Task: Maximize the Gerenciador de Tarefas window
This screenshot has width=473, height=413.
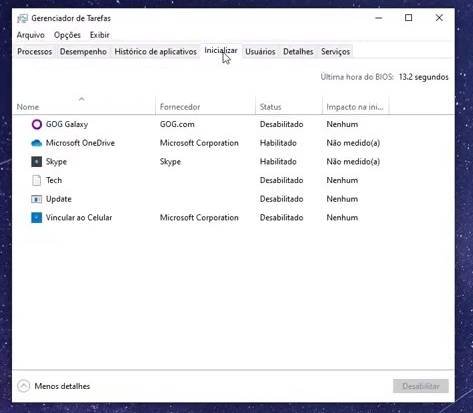Action: click(x=409, y=18)
